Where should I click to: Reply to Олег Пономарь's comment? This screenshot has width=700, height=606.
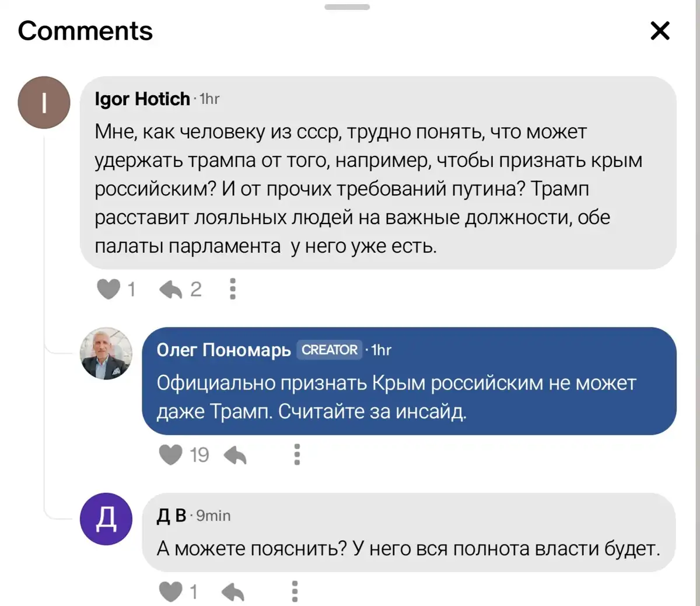pos(235,455)
